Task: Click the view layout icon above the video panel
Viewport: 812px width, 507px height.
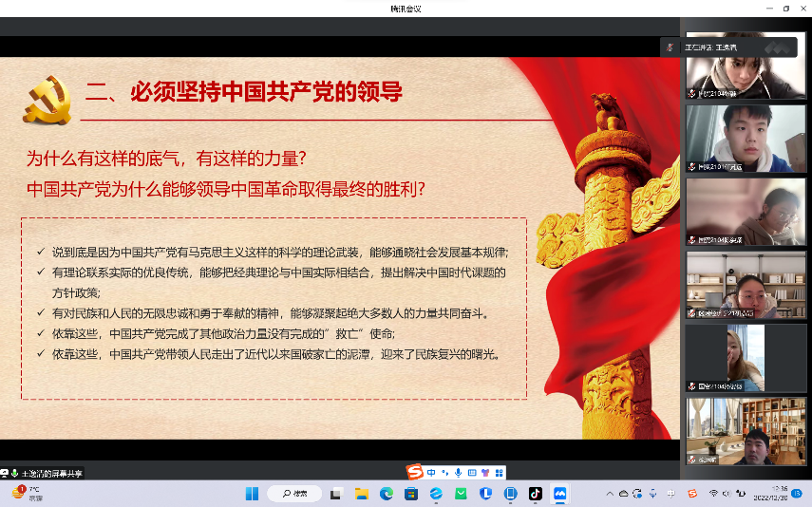Action: [x=777, y=47]
